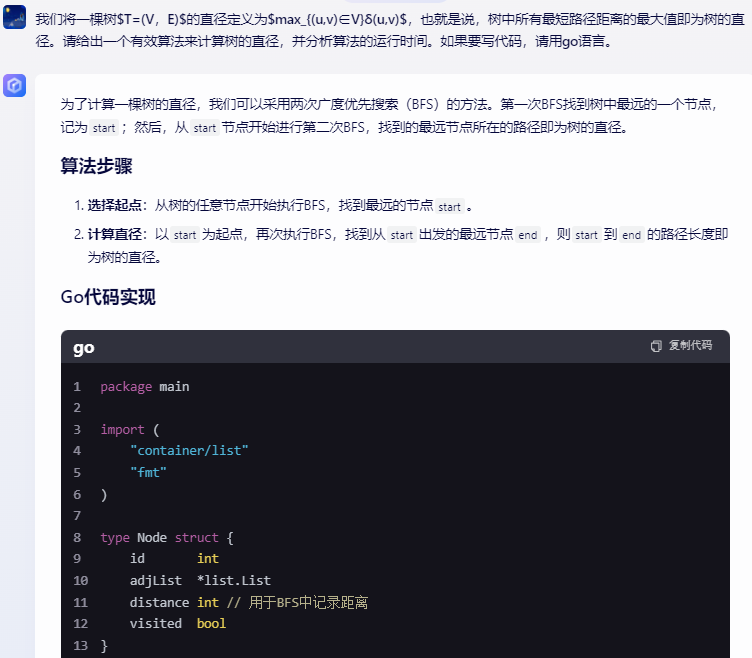Click the bold step label 计算直径
Screen dimensions: 752x658
[x=114, y=234]
